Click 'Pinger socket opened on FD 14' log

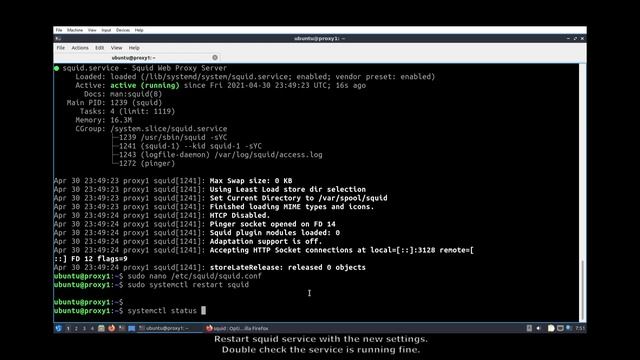pos(273,224)
